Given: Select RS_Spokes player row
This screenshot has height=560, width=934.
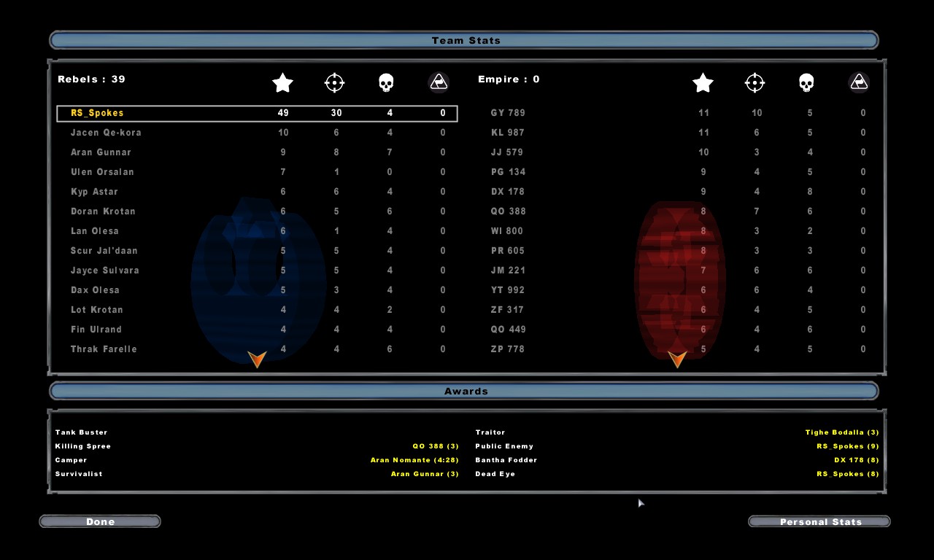Looking at the screenshot, I should 257,114.
